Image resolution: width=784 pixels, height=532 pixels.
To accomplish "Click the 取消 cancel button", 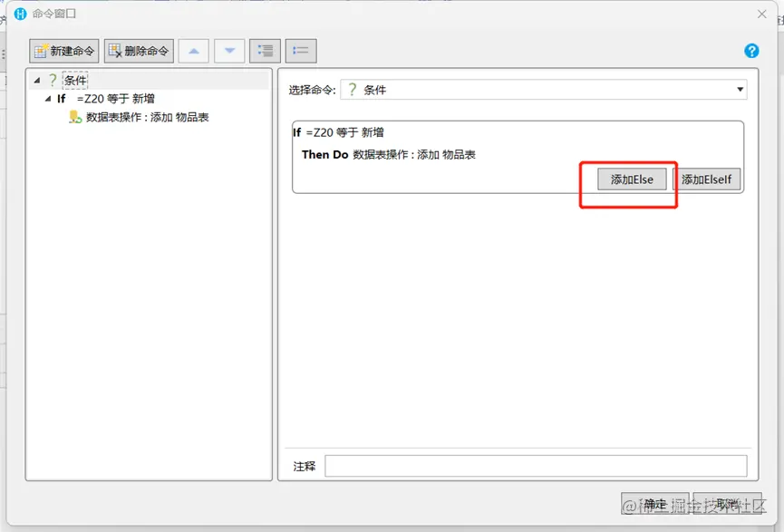I will tap(728, 504).
